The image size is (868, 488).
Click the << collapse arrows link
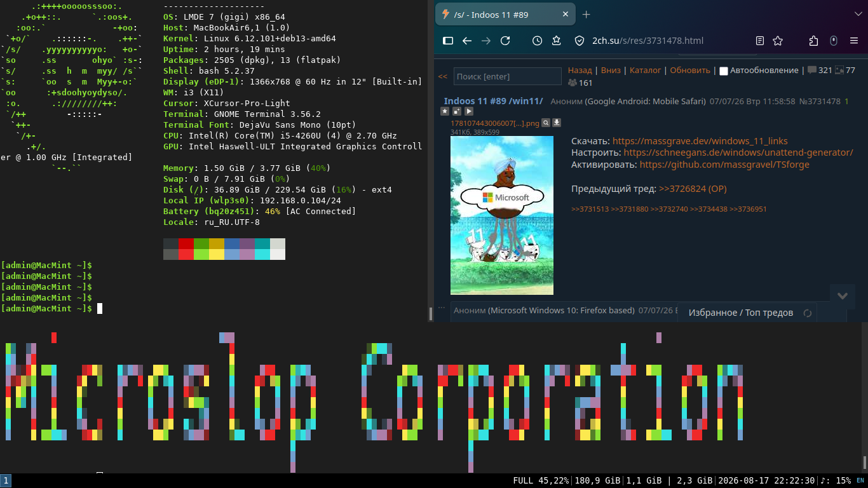click(443, 76)
